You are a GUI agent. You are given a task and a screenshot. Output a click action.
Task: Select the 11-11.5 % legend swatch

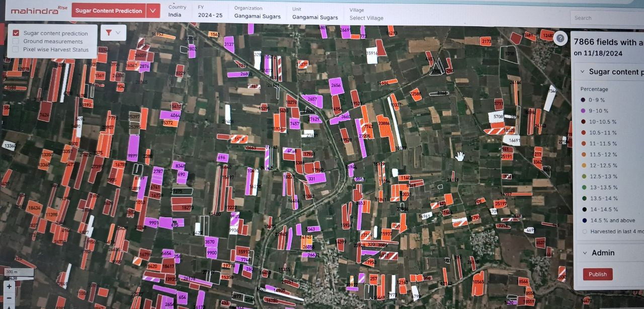(583, 143)
